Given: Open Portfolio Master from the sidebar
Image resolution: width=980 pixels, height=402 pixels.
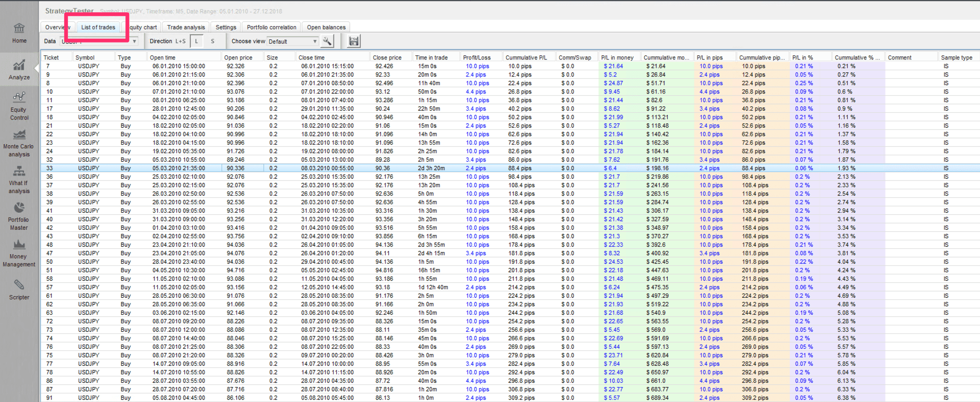Looking at the screenshot, I should (19, 216).
